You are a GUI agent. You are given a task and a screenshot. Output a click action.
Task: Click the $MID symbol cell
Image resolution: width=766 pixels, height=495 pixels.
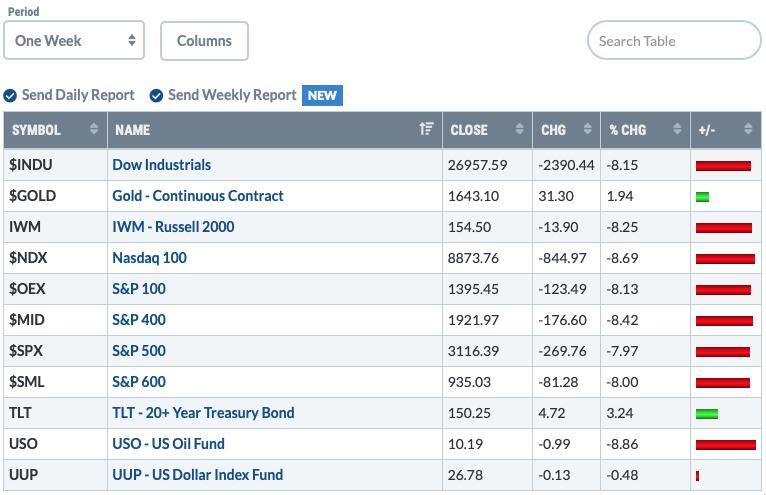click(x=55, y=320)
